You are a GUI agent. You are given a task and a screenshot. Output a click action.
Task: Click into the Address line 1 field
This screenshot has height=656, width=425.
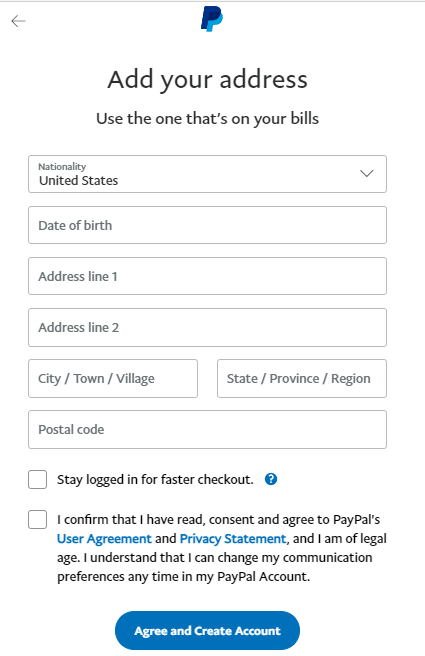(207, 276)
